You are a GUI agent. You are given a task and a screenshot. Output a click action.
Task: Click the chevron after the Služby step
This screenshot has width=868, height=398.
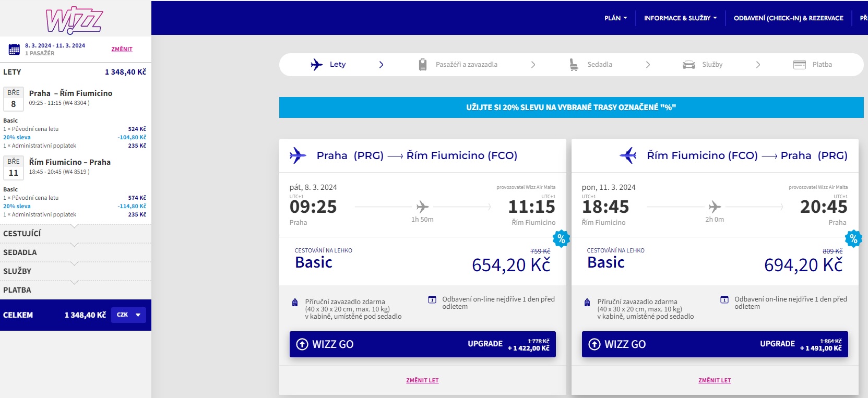coord(758,65)
